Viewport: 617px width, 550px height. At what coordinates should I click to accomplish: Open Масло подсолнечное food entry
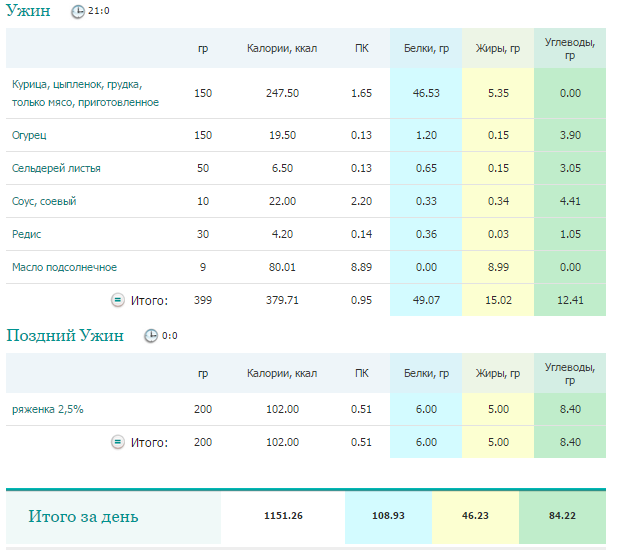click(65, 268)
